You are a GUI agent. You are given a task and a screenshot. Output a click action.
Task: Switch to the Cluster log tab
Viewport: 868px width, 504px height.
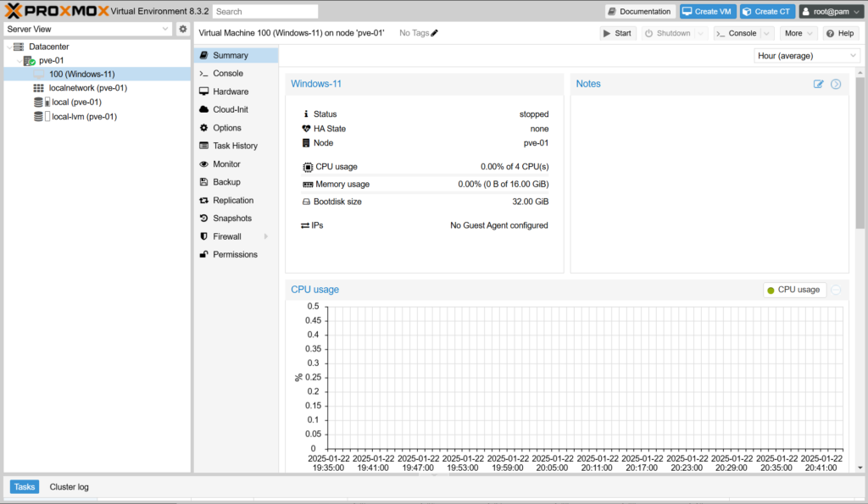coord(69,487)
